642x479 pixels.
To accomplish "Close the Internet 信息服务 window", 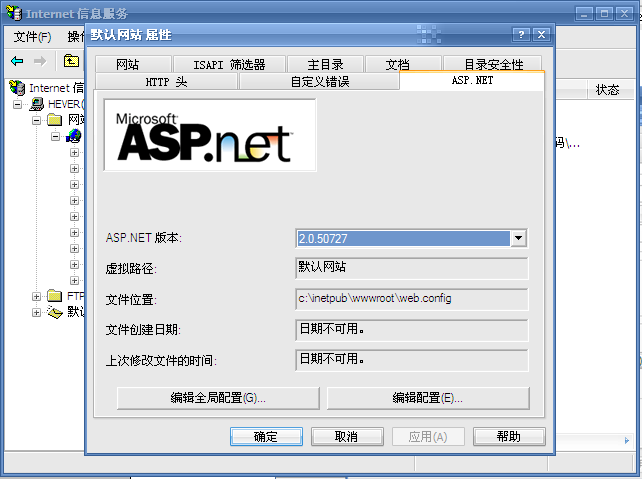I will pyautogui.click(x=624, y=14).
